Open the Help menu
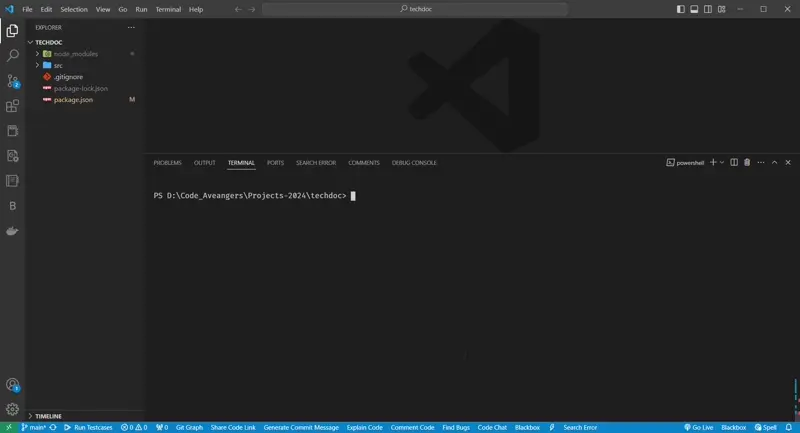Viewport: 800px width, 433px height. (196, 9)
